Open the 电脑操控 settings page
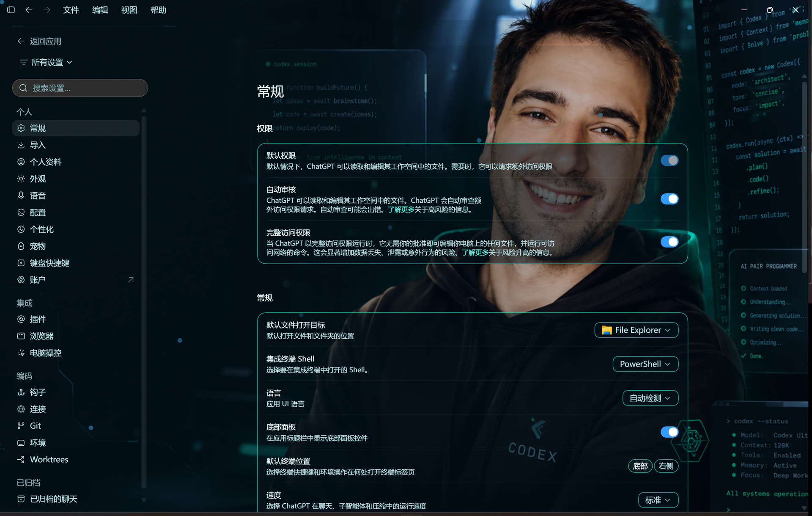 (x=76, y=353)
